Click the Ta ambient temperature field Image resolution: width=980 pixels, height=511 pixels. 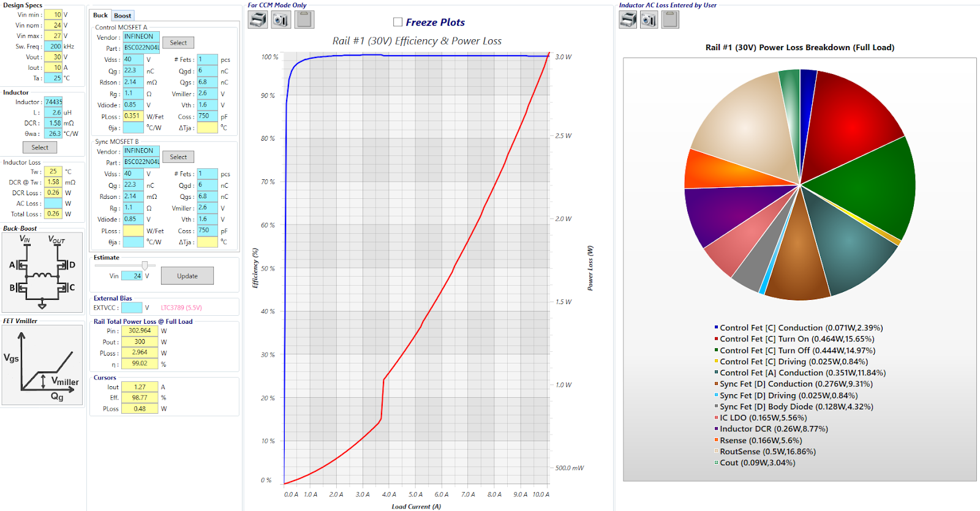point(53,78)
